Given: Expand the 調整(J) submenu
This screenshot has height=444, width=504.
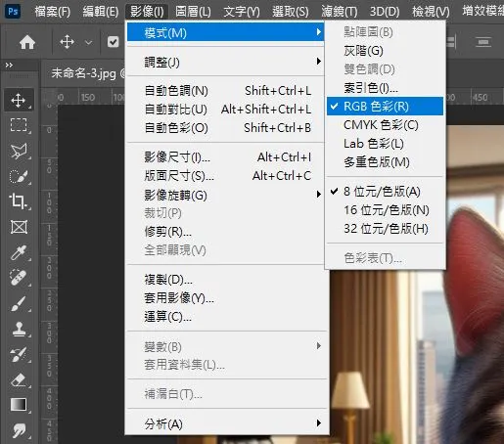Looking at the screenshot, I should click(x=225, y=62).
